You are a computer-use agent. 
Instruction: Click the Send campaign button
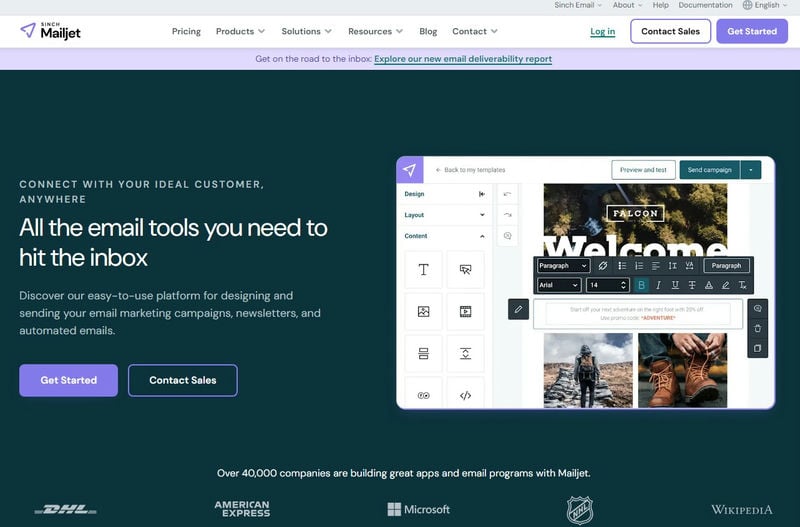(710, 170)
